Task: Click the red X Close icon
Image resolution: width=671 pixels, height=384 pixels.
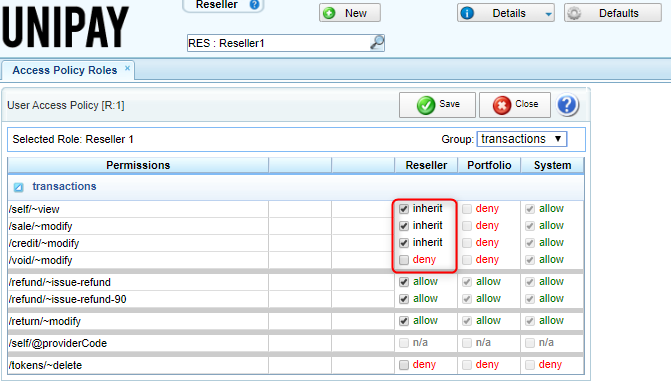Action: tap(502, 105)
